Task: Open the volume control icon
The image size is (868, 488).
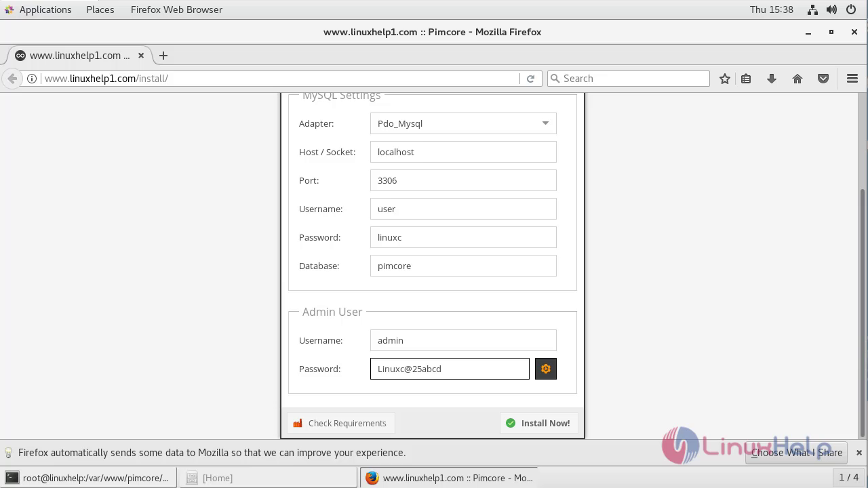Action: tap(831, 9)
